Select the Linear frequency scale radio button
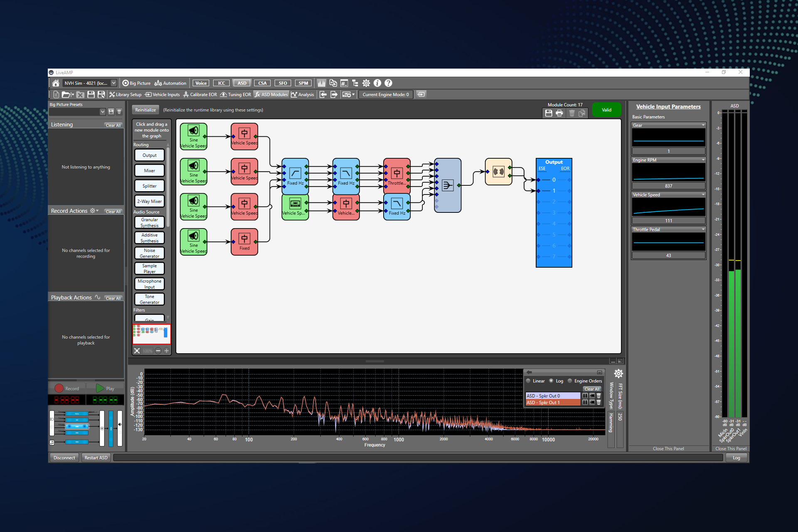 pos(528,381)
